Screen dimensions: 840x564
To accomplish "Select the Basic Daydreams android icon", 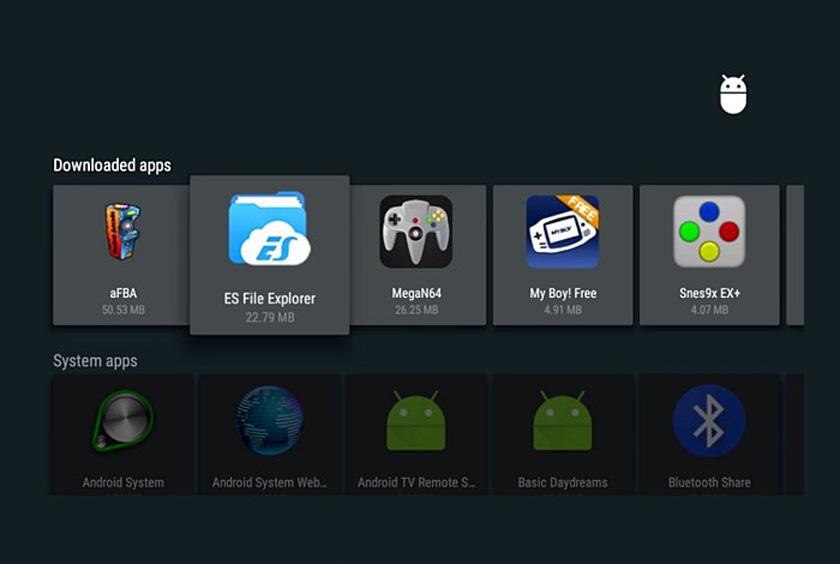I will (563, 421).
